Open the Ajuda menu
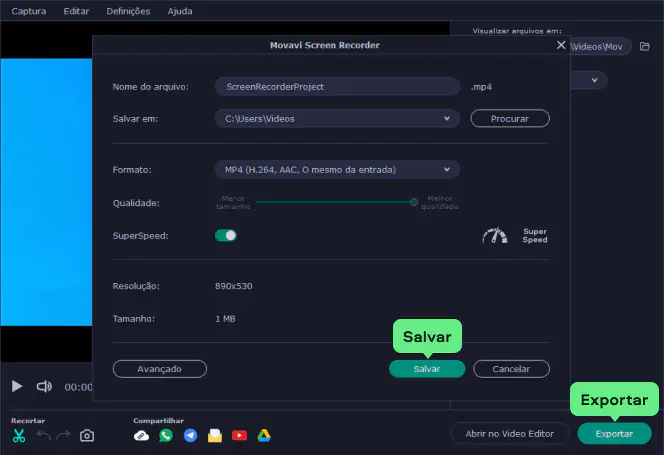Viewport: 664px width, 455px height. (x=180, y=11)
